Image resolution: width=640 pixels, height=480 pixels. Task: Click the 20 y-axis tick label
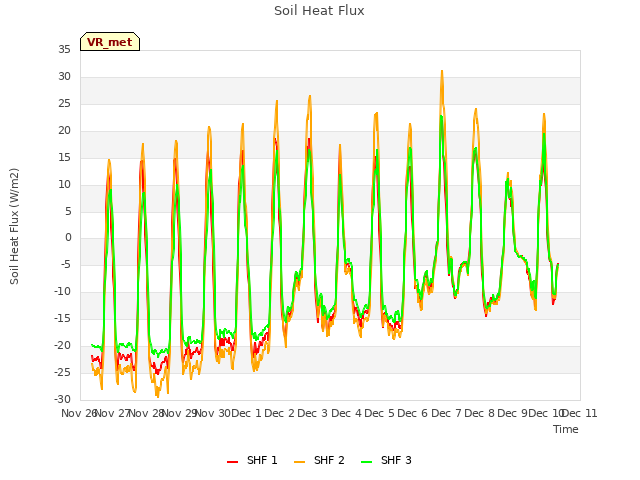point(64,131)
